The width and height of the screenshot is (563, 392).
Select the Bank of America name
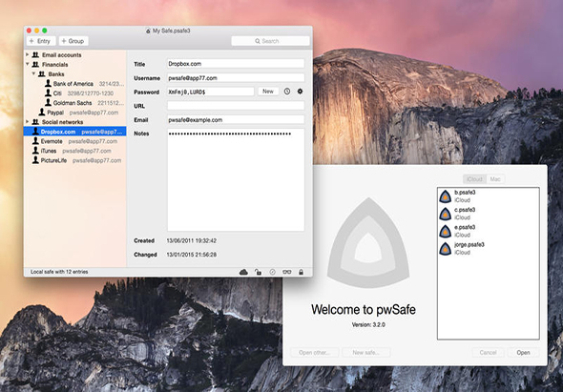pos(73,84)
